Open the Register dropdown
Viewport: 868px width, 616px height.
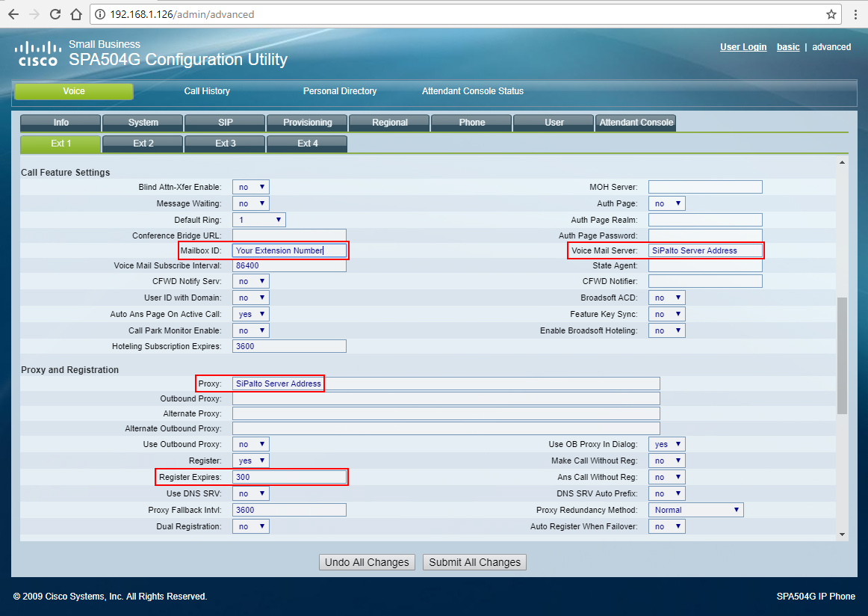click(251, 461)
